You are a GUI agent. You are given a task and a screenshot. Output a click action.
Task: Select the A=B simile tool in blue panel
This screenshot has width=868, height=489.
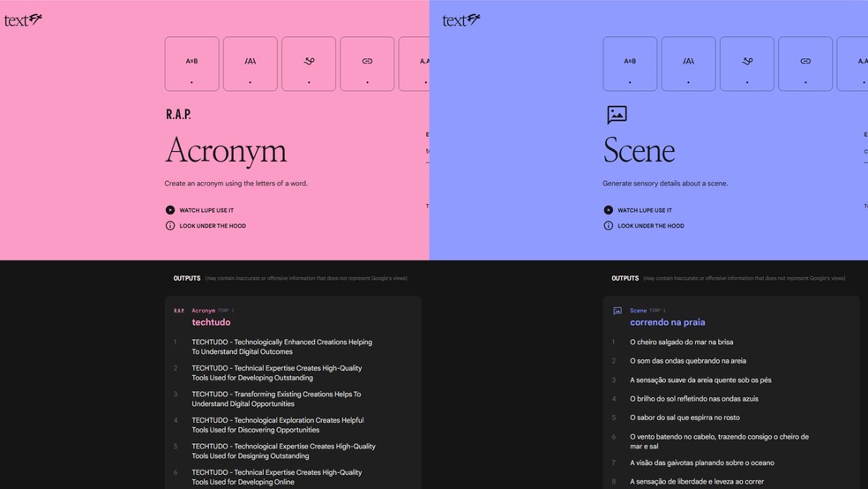pyautogui.click(x=630, y=64)
